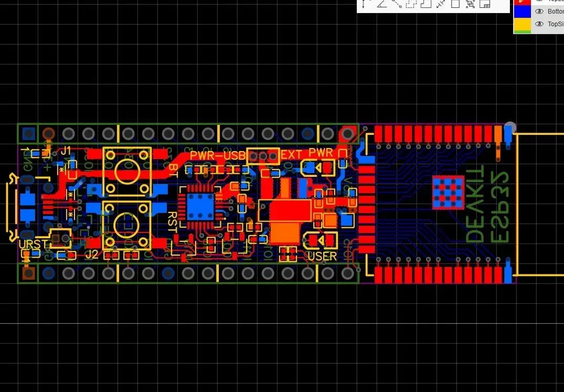Select the mirrored ESP32 bottom silkscreen text
Viewport: 564px width, 392px height.
(500, 206)
